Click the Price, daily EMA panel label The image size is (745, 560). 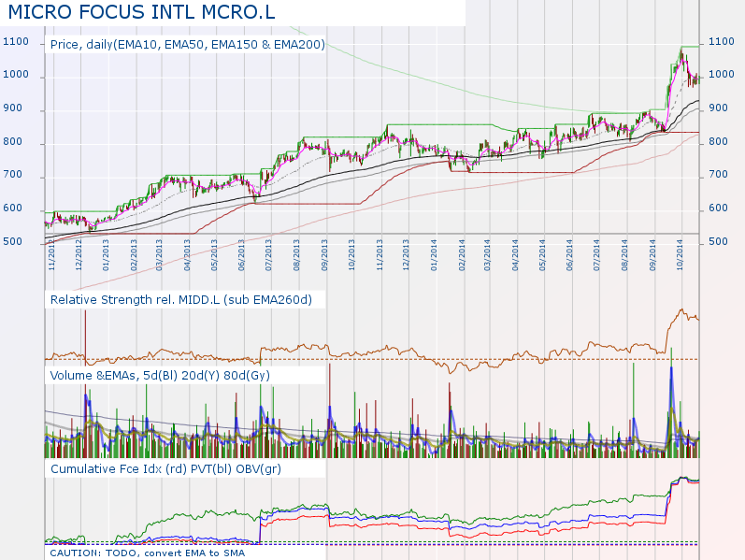[x=188, y=45]
